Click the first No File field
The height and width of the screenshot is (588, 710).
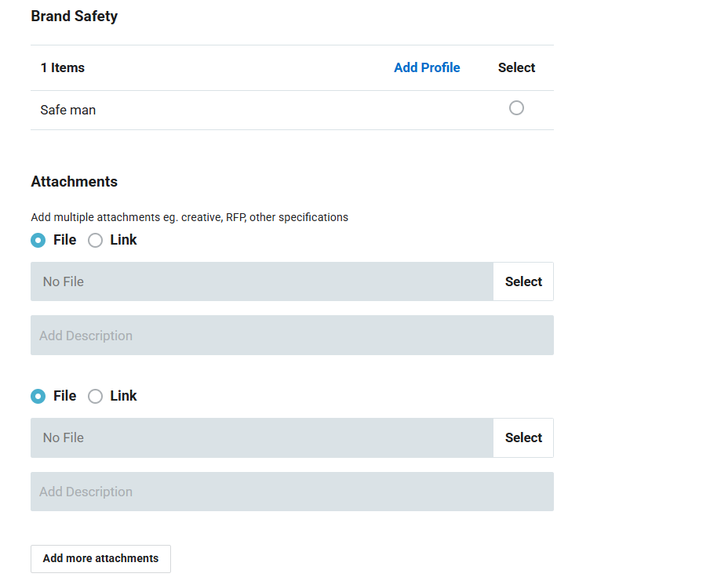pyautogui.click(x=261, y=281)
